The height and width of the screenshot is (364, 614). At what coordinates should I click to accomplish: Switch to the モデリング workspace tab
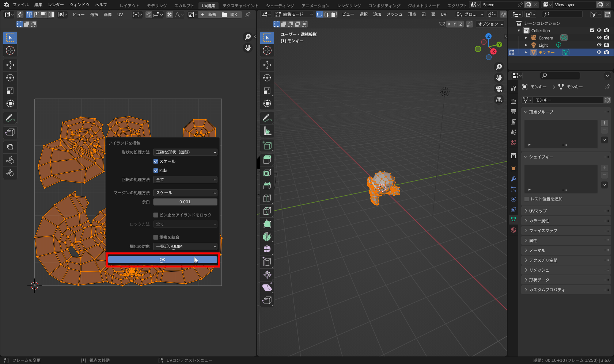(x=157, y=5)
